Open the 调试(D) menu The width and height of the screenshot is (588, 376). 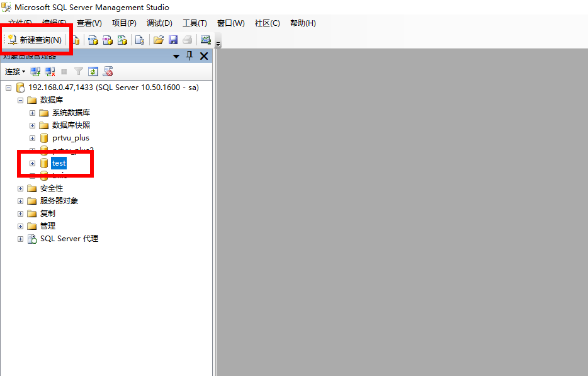[159, 23]
